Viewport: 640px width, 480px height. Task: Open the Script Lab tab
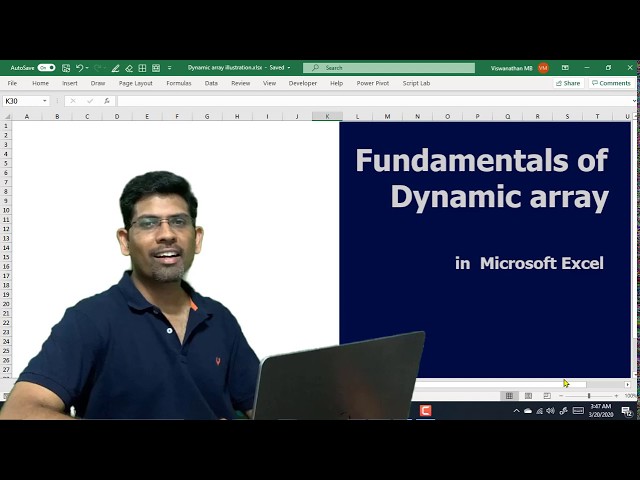pos(416,83)
